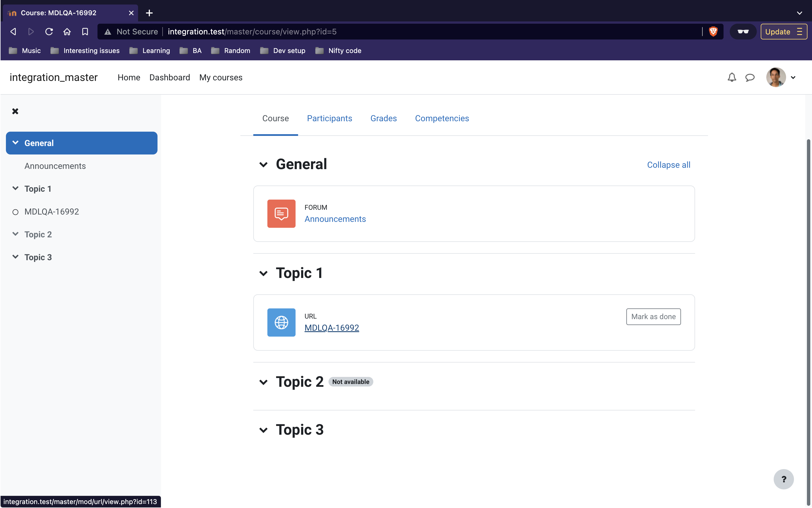Viewport: 812px width, 508px height.
Task: Switch to the Grades tab
Action: pyautogui.click(x=383, y=118)
